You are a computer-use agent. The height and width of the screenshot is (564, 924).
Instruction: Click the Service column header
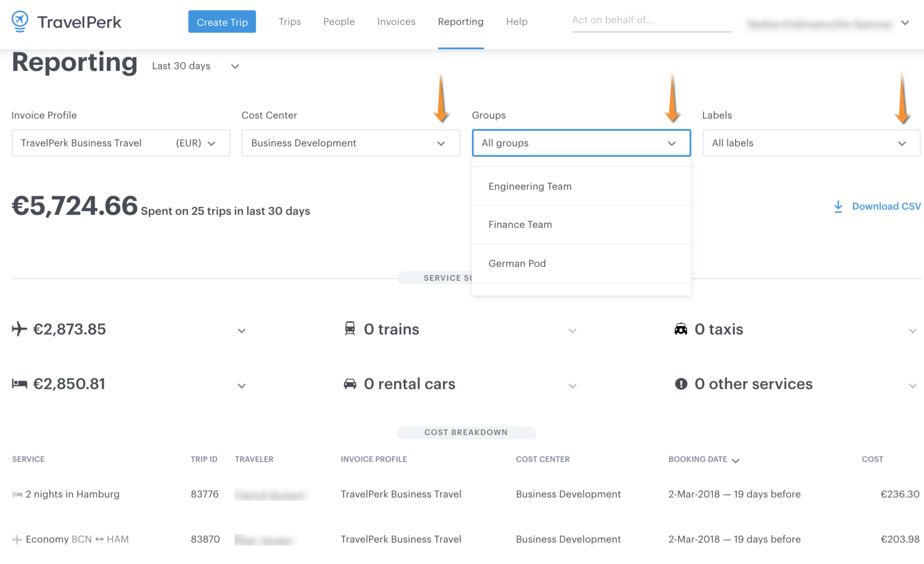tap(28, 459)
